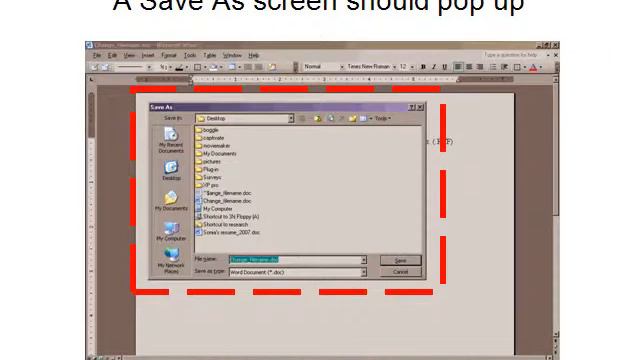Select the My Documents folder in file list
640x360 pixels.
[x=216, y=154]
